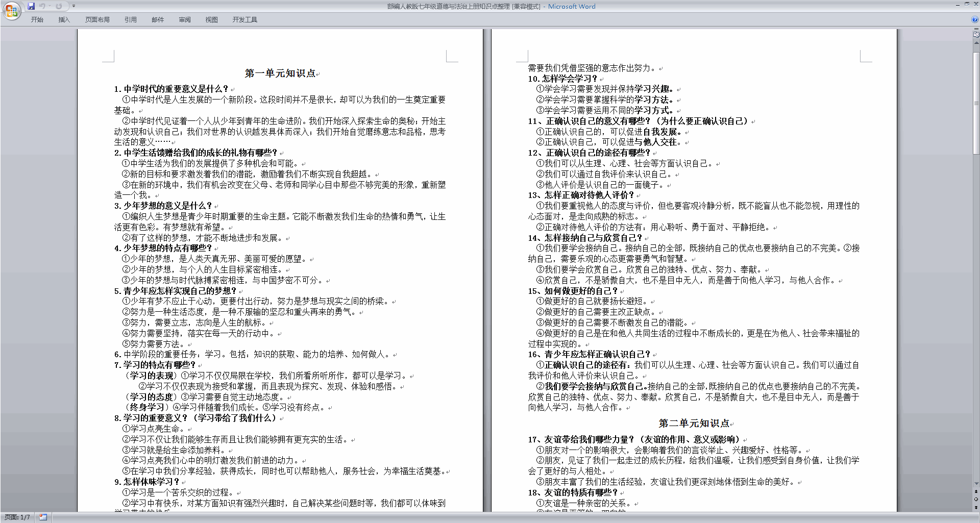Click heading 9. 怎样体味学习？
The height and width of the screenshot is (523, 980).
tap(146, 482)
